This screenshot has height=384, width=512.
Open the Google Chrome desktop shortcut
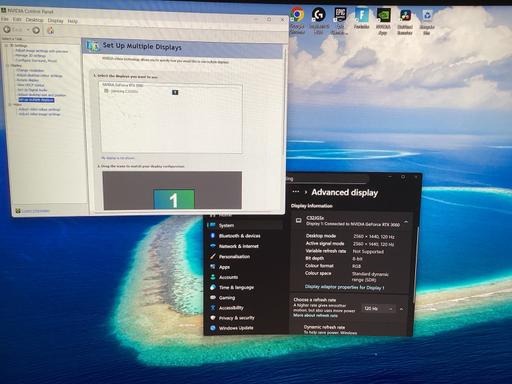[297, 15]
